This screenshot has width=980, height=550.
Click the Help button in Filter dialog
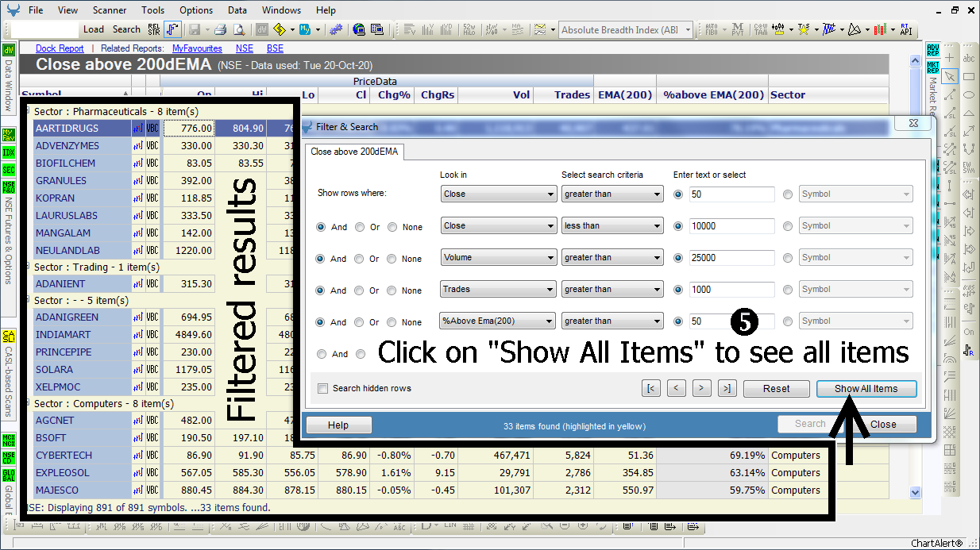pos(338,425)
